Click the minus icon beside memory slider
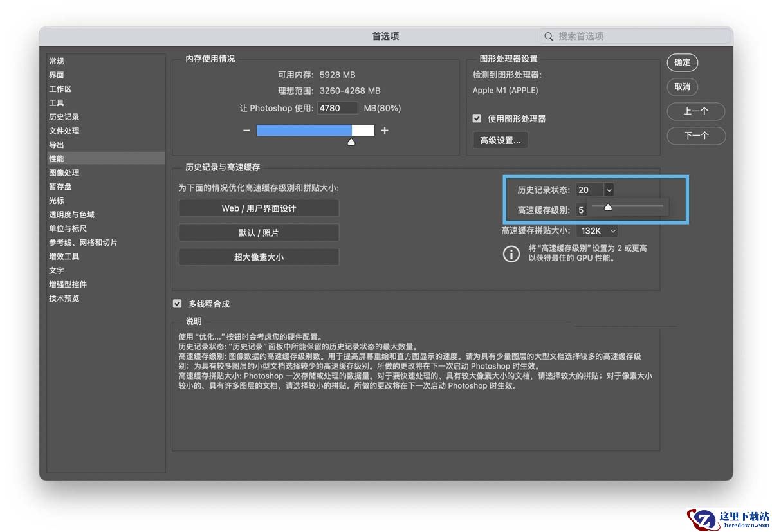The image size is (772, 532). [246, 131]
